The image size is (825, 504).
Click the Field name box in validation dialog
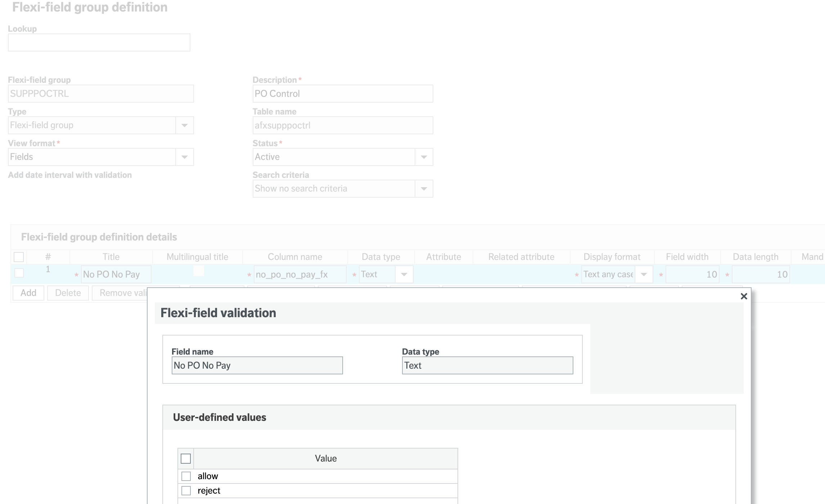[x=257, y=365]
